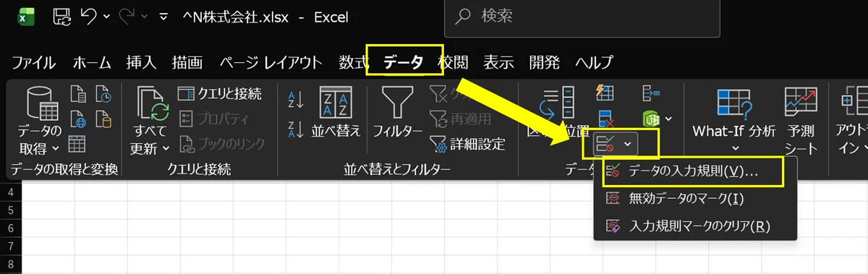Switch to the 描画 tab
The image size is (868, 274).
tap(187, 62)
